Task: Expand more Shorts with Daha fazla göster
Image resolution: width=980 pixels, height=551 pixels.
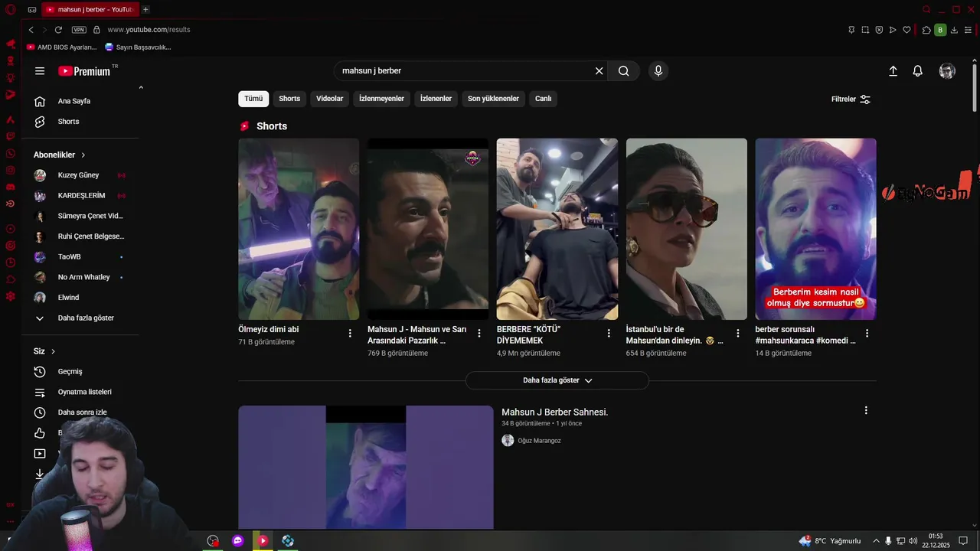Action: pyautogui.click(x=557, y=380)
